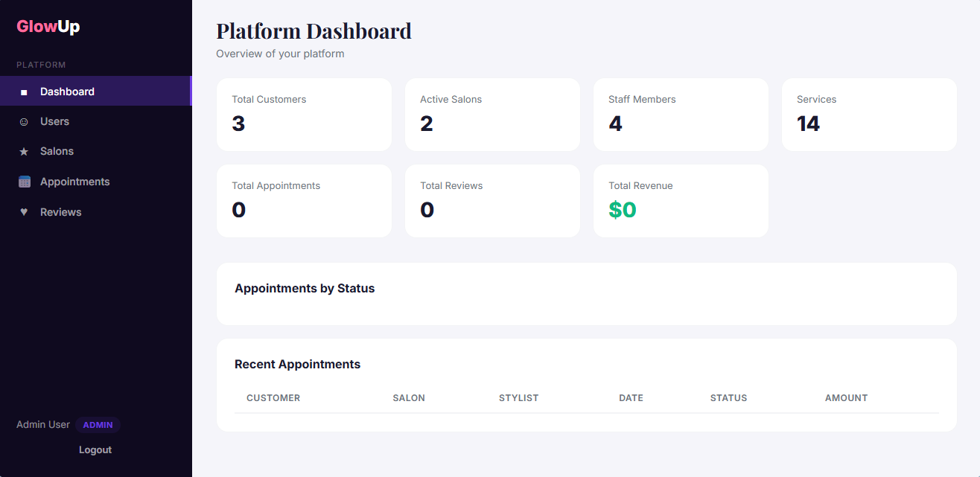Viewport: 980px width, 477px height.
Task: Select the Active Salons stat card
Action: [492, 115]
